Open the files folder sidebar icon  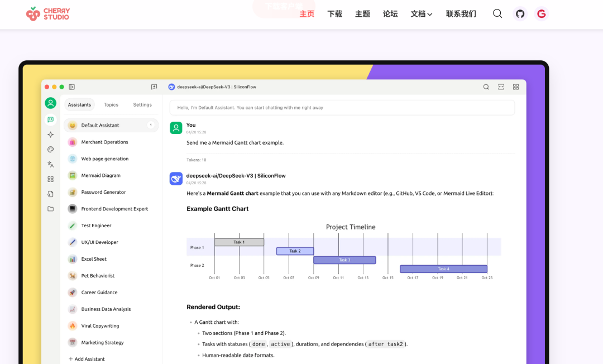tap(50, 209)
